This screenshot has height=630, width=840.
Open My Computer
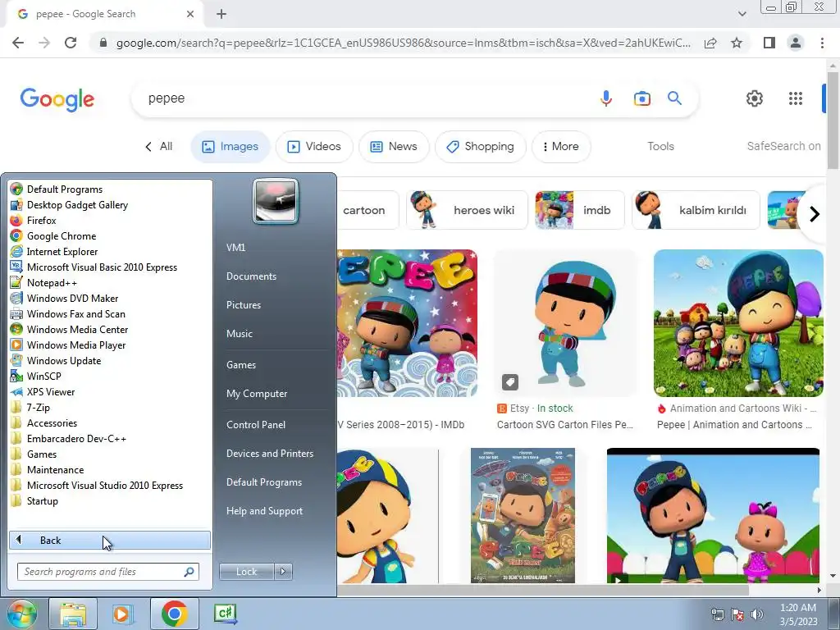pos(257,393)
